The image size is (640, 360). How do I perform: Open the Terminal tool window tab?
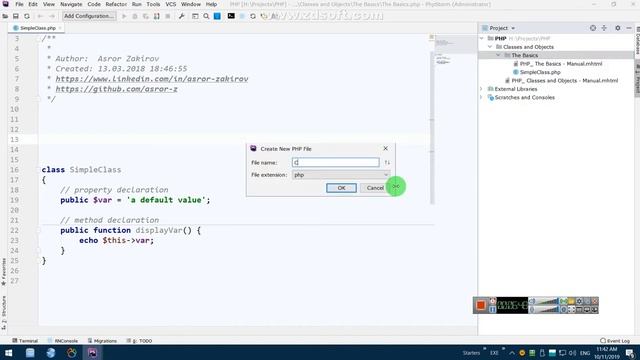pyautogui.click(x=25, y=341)
